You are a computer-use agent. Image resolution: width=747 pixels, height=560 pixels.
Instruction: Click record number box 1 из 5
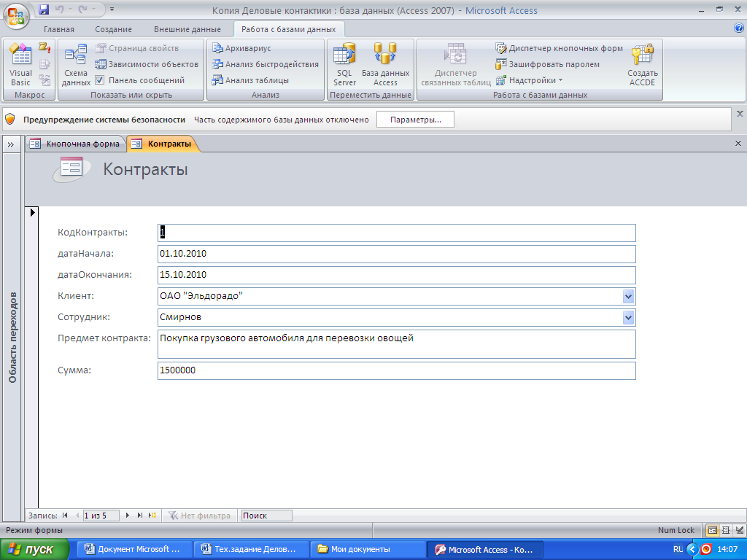coord(101,516)
